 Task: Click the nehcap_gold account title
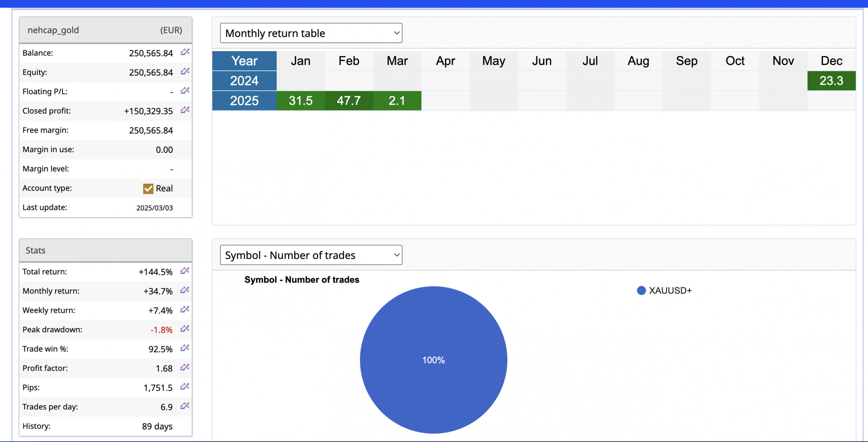click(x=53, y=30)
